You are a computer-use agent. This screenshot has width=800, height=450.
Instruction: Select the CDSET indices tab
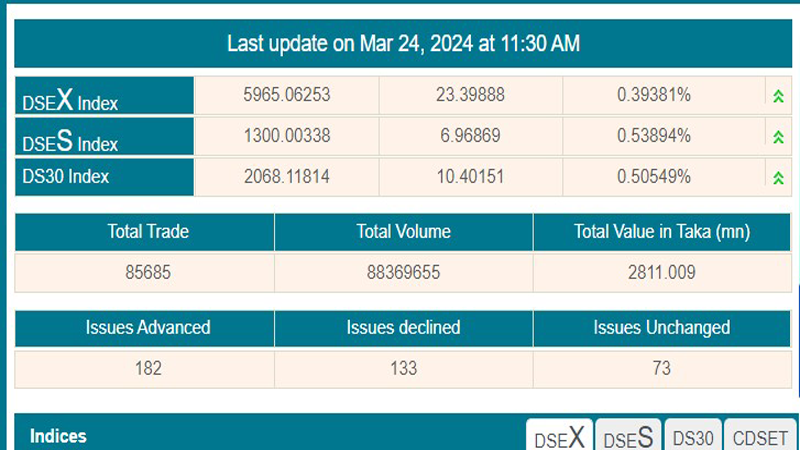point(760,438)
